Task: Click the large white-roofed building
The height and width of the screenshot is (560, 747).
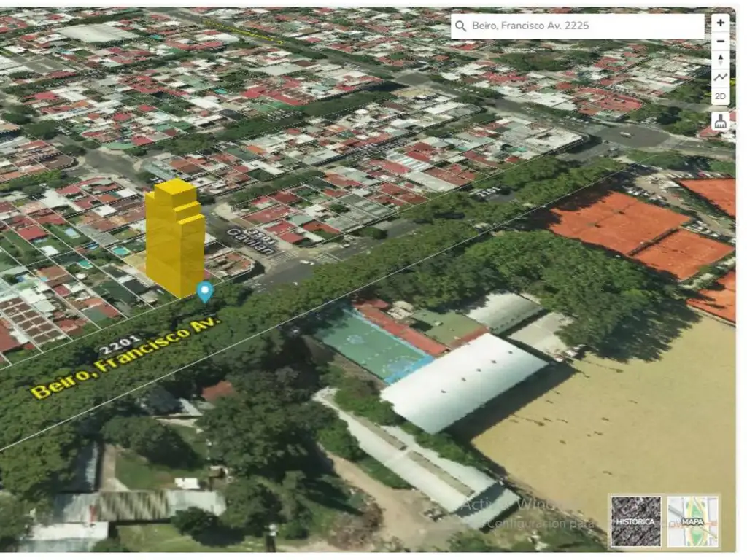Action: tap(463, 381)
